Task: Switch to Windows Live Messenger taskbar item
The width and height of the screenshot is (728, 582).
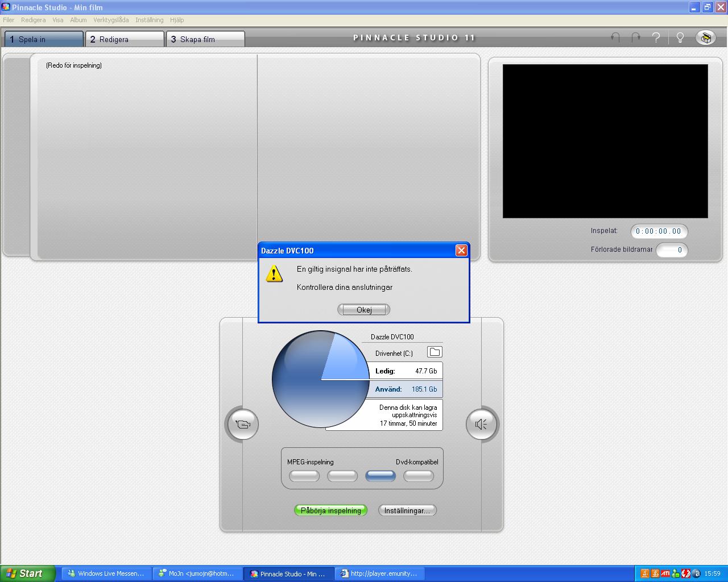Action: (x=107, y=573)
